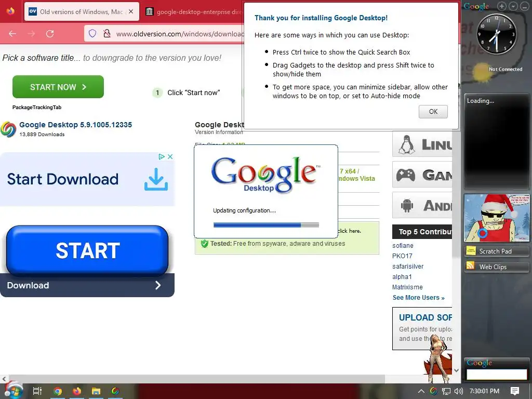Open Chrome from the taskbar
Viewport: 532px width, 399px height.
coord(58,391)
